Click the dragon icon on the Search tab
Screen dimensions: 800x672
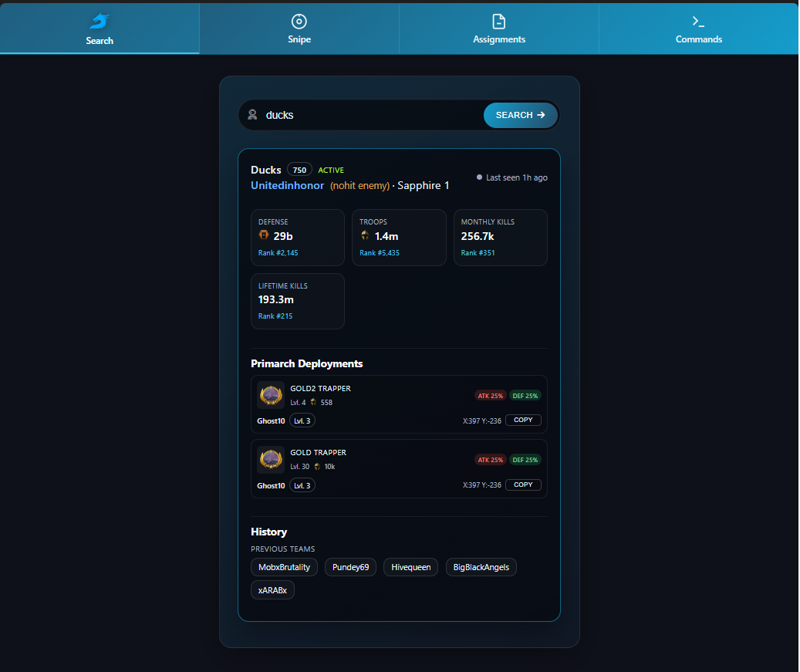[x=100, y=21]
